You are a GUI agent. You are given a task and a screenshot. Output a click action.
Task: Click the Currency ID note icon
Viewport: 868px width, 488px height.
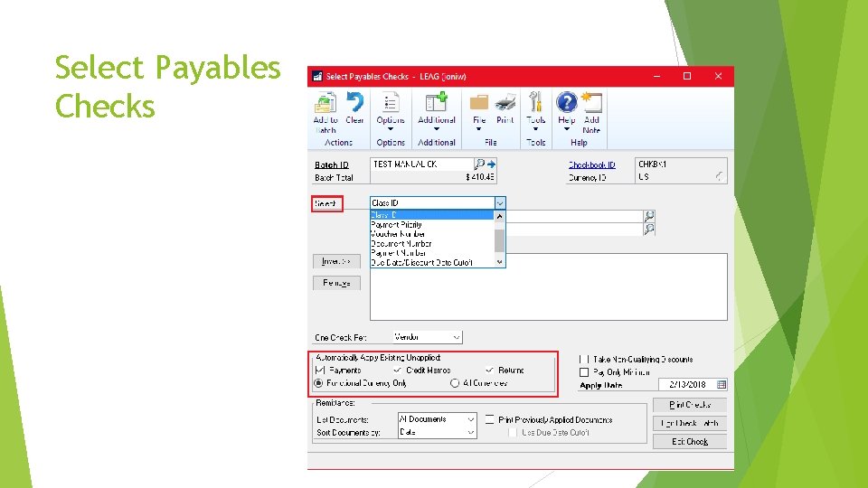tap(719, 176)
